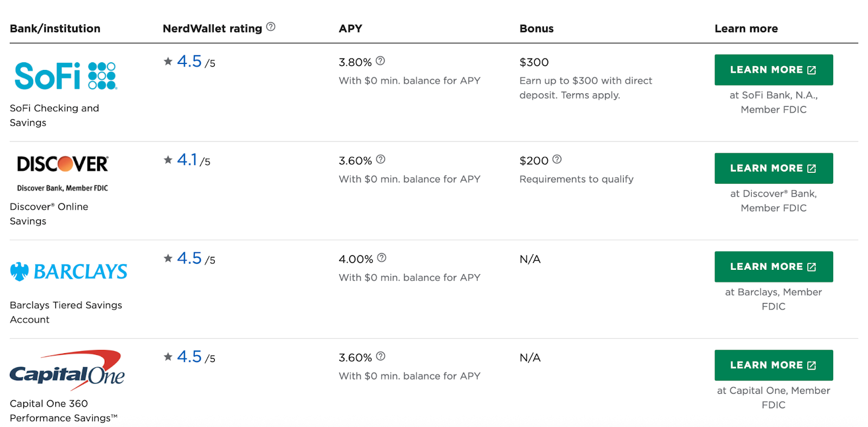Viewport: 868px width, 427px height.
Task: Open Discover Online Savings link
Action: tap(49, 214)
